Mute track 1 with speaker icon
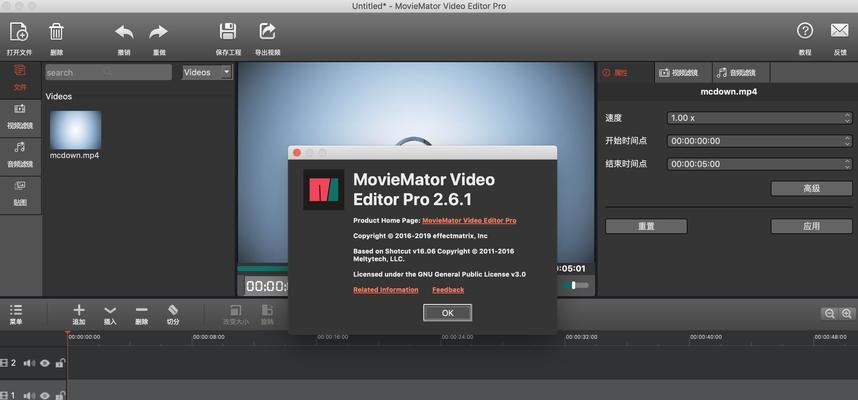Image resolution: width=858 pixels, height=400 pixels. pos(29,396)
